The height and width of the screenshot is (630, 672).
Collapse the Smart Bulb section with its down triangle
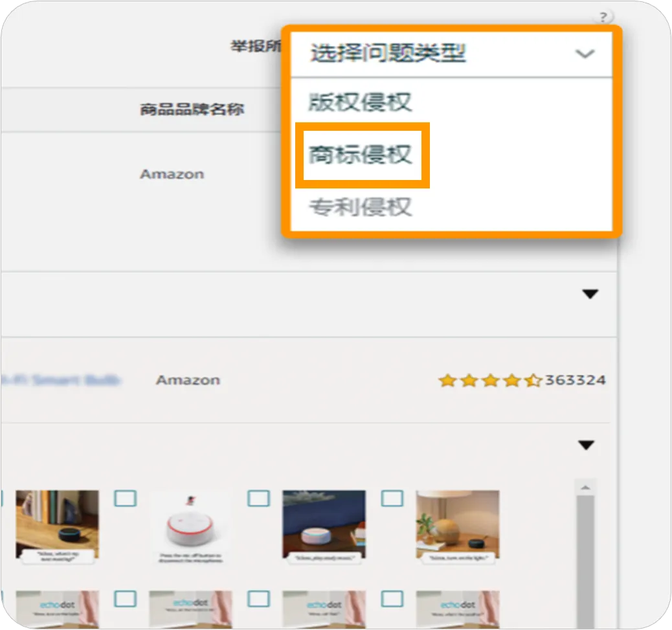[x=586, y=445]
